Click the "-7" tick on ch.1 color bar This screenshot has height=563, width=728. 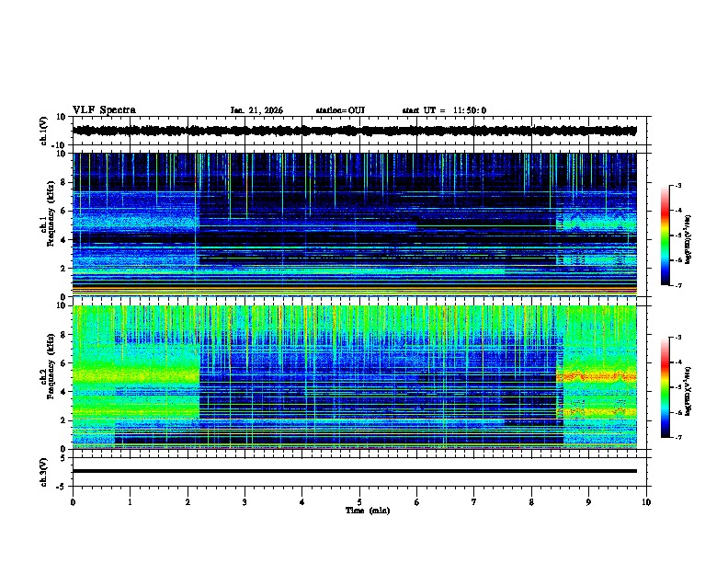coord(677,285)
